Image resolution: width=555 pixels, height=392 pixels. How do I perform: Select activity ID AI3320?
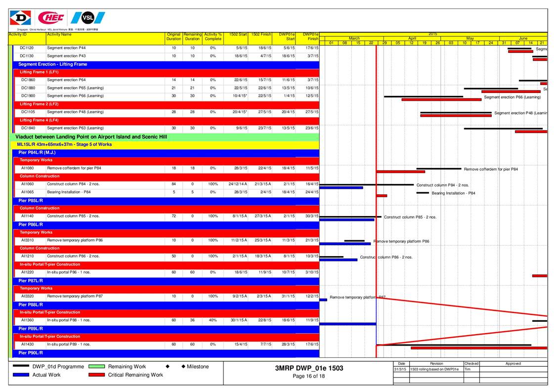click(x=27, y=297)
